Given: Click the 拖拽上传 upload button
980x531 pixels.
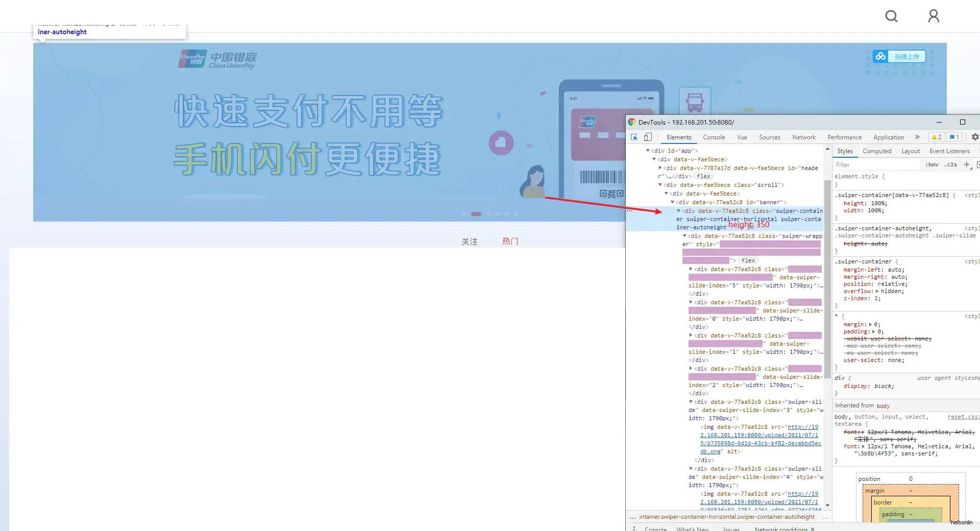Looking at the screenshot, I should click(908, 56).
